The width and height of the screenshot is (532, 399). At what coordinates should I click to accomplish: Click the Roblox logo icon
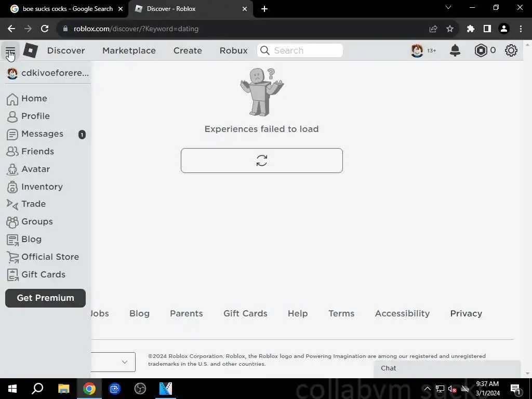[x=31, y=50]
